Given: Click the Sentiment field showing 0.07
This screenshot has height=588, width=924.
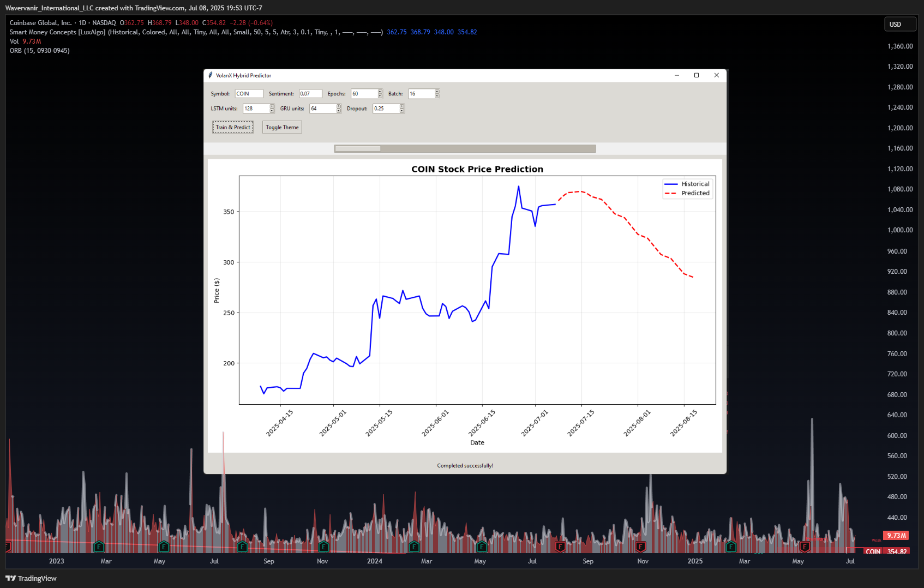Looking at the screenshot, I should (x=310, y=94).
